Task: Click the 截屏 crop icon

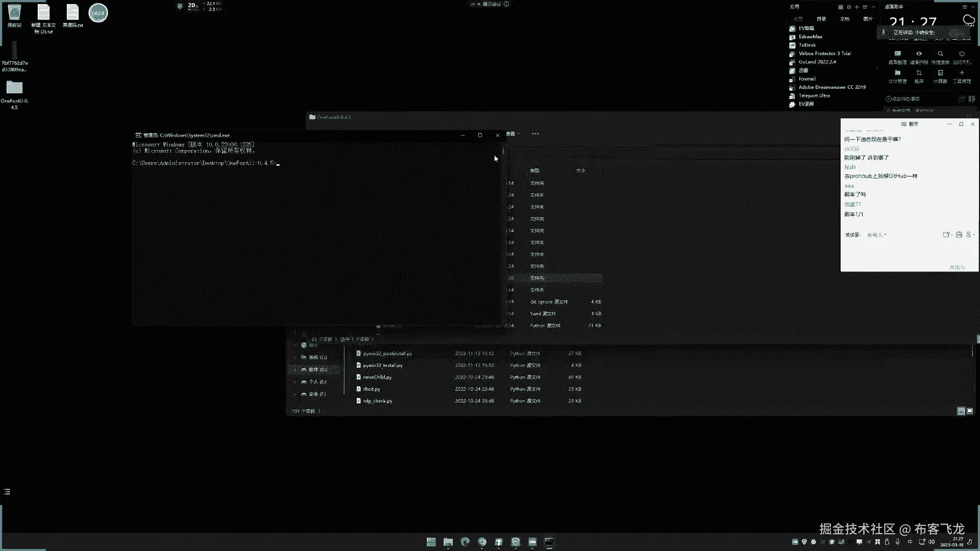Action: 919,73
